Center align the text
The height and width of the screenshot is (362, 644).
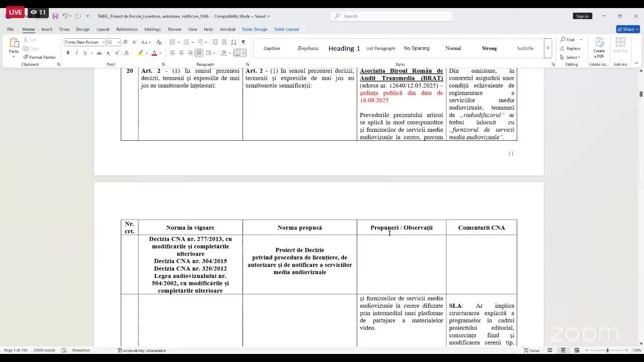pyautogui.click(x=181, y=53)
